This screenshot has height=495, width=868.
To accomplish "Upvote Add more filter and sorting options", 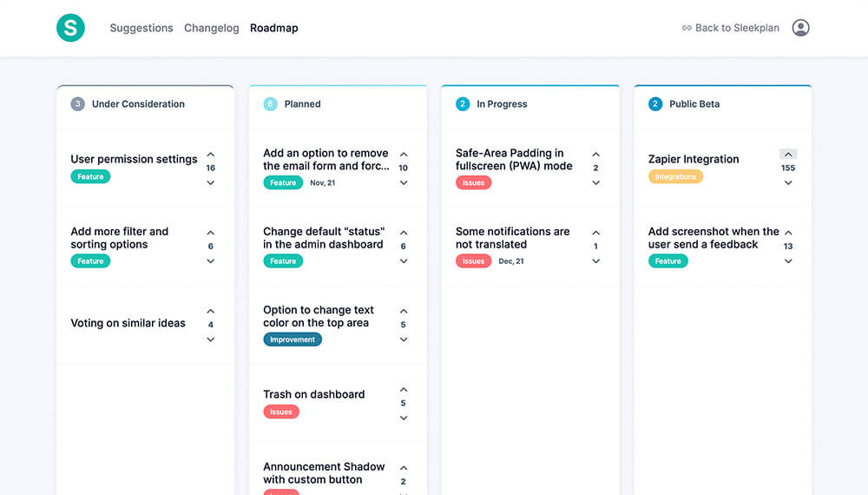I will tap(211, 233).
